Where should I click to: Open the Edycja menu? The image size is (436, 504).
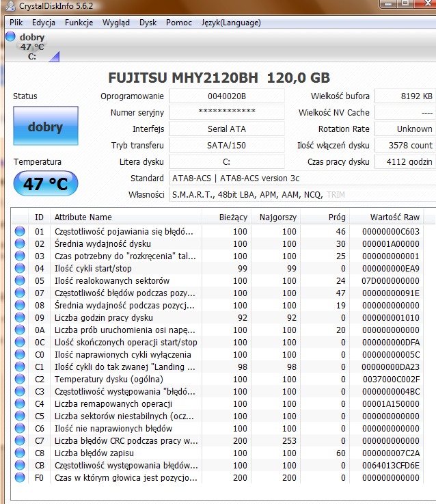click(x=43, y=23)
